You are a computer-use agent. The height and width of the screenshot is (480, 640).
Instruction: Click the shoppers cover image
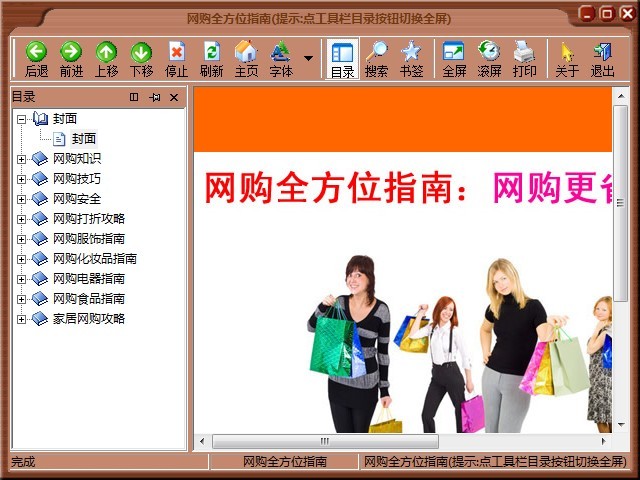[x=460, y=344]
